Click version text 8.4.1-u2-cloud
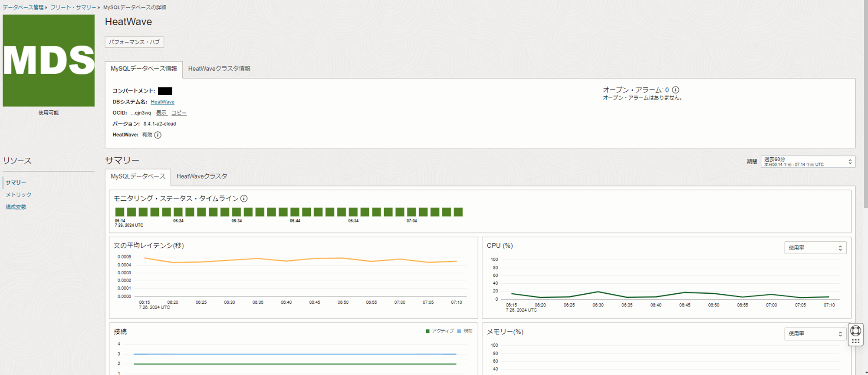Image resolution: width=868 pixels, height=375 pixels. point(160,124)
